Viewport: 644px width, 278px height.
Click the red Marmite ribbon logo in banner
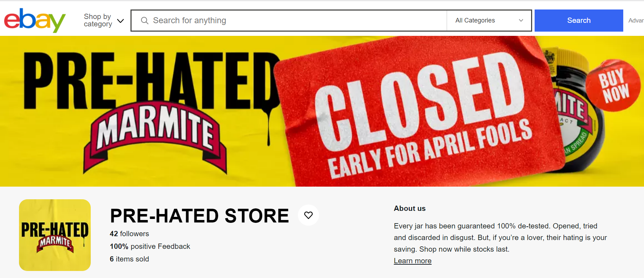coord(155,137)
